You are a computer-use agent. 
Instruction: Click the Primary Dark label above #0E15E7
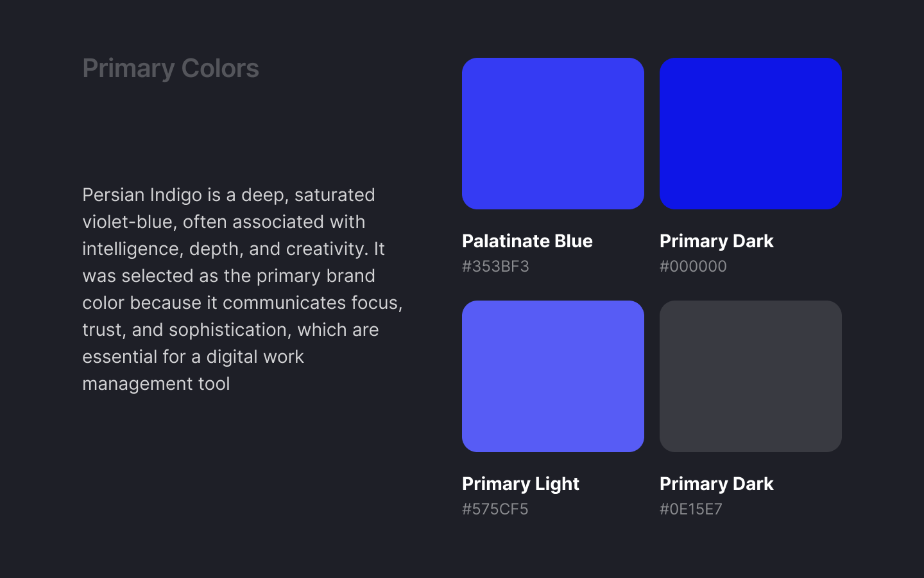coord(716,484)
